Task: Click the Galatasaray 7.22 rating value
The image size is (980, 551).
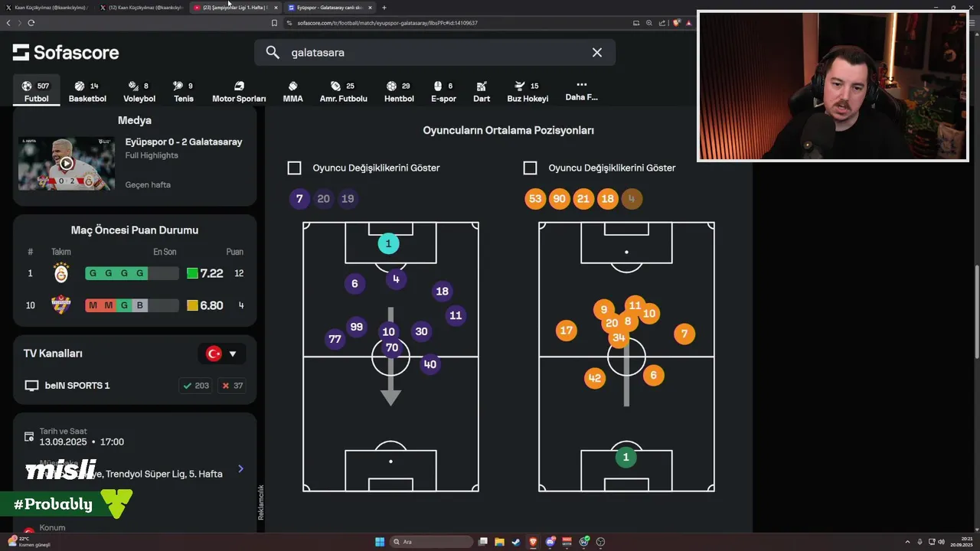Action: [x=211, y=273]
